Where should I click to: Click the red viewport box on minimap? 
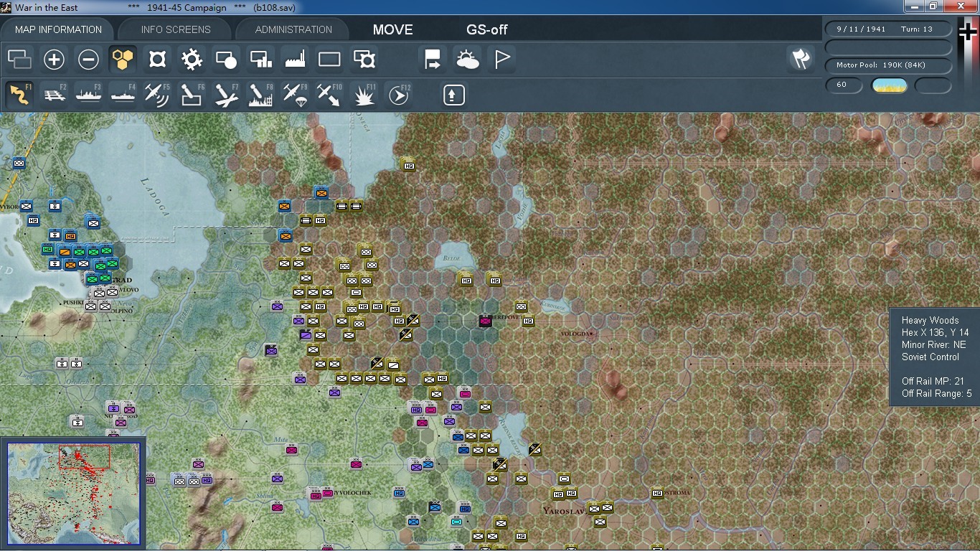coord(84,457)
